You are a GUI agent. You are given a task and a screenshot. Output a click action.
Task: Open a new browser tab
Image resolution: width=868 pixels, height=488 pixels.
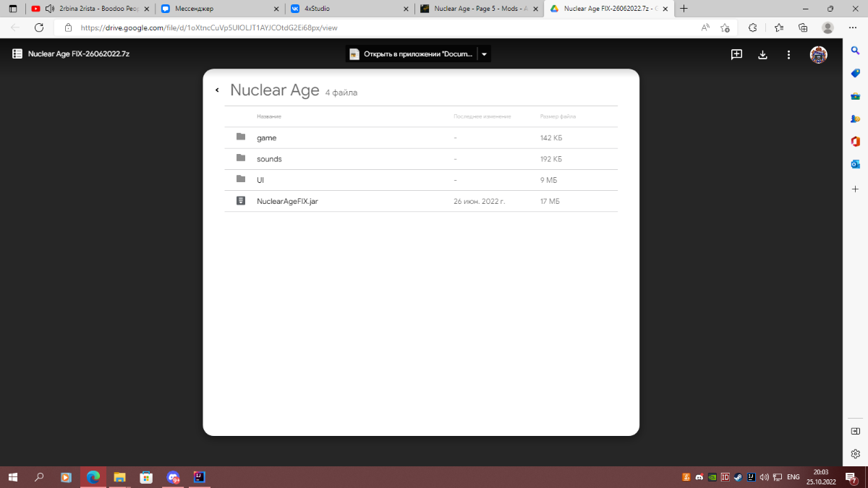click(684, 9)
